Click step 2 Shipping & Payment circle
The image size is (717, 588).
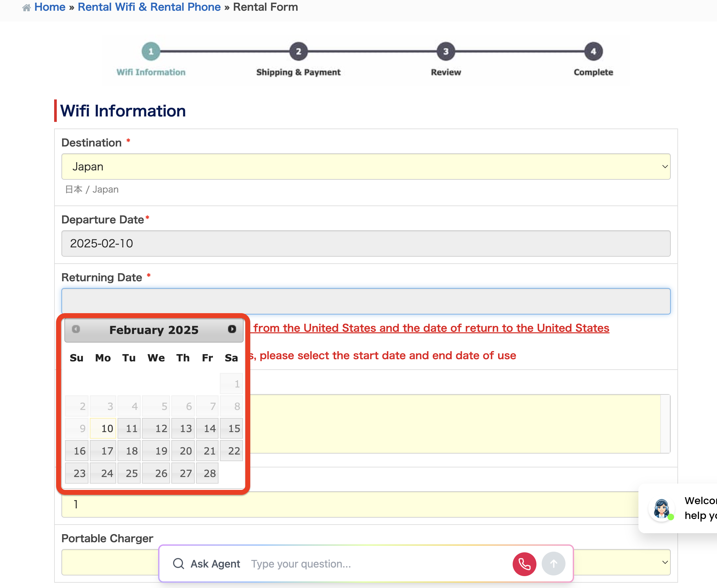pos(298,52)
